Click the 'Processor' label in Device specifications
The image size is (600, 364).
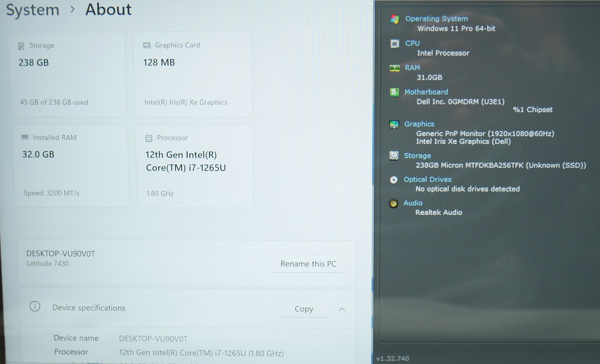(x=71, y=352)
